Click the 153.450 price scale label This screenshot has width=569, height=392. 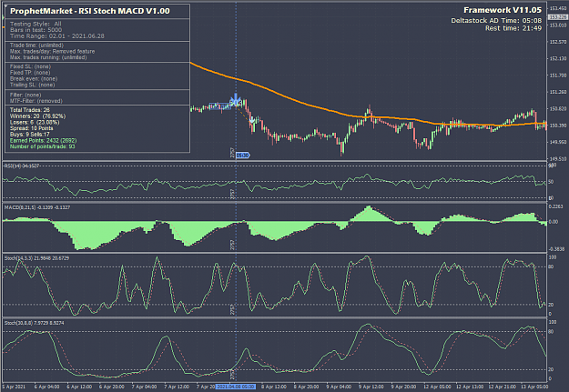(558, 8)
